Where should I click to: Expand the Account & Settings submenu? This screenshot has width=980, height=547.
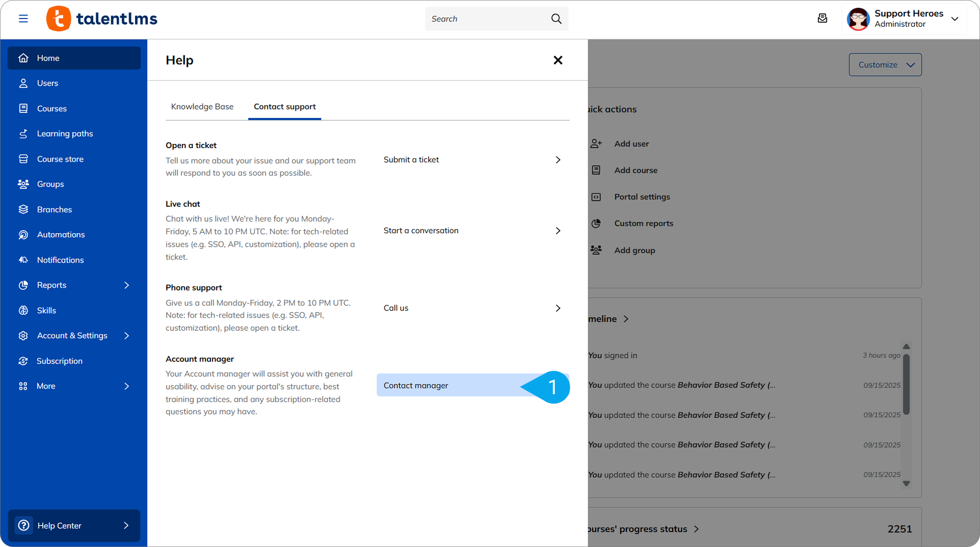tap(126, 335)
